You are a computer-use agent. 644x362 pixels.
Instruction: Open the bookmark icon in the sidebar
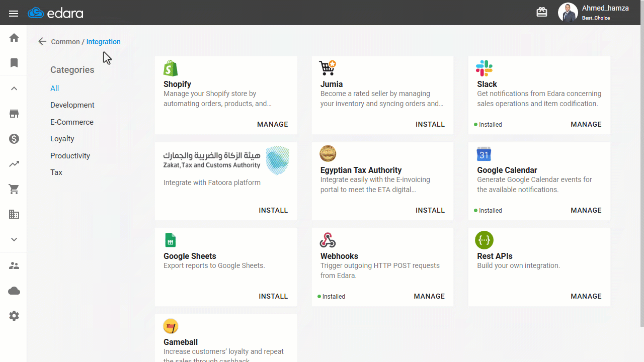click(14, 63)
